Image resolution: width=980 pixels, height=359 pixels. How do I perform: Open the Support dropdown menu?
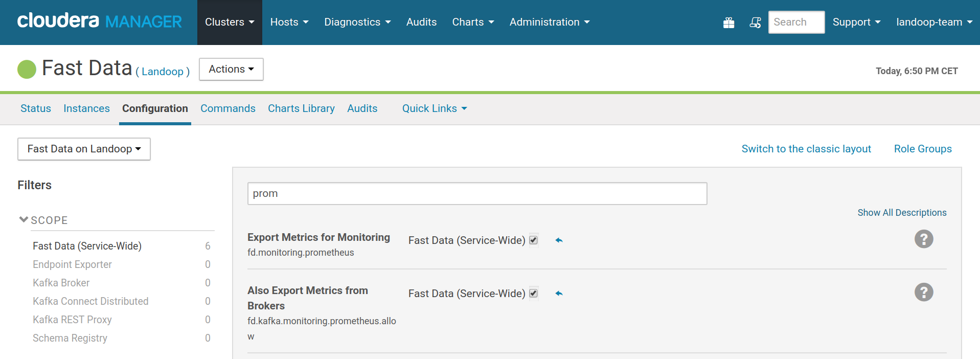click(x=856, y=22)
